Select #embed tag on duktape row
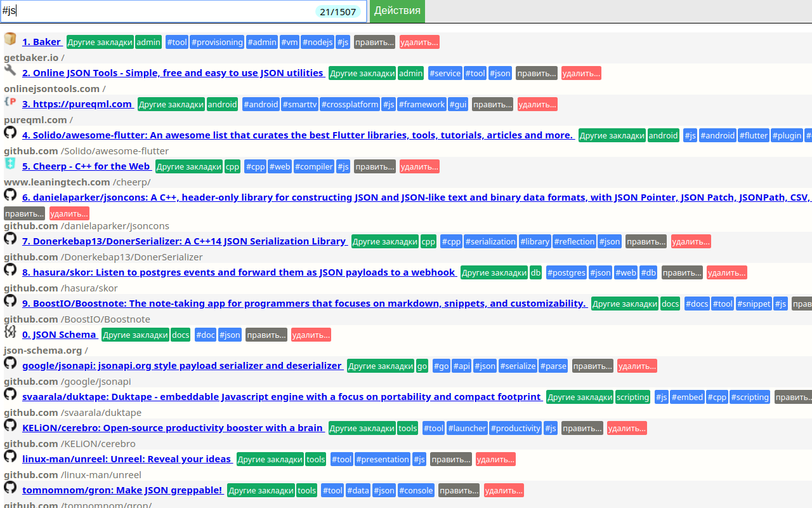812x508 pixels. [688, 397]
